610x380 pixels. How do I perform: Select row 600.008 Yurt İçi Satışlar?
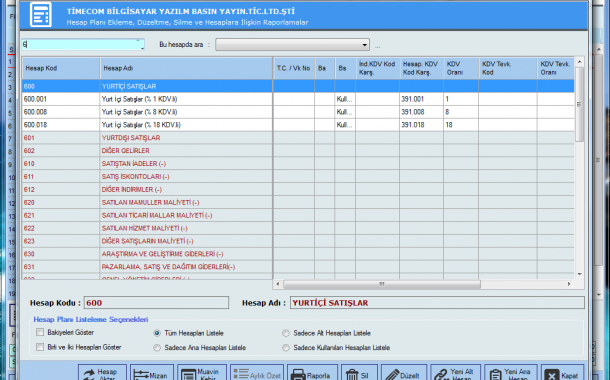coord(298,112)
